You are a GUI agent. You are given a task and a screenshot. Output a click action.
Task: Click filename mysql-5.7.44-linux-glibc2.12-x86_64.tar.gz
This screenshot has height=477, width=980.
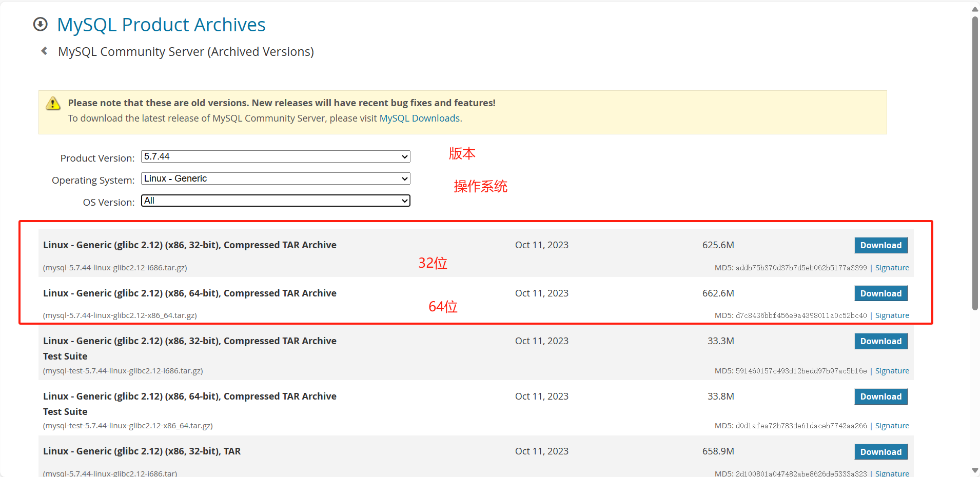tap(120, 315)
